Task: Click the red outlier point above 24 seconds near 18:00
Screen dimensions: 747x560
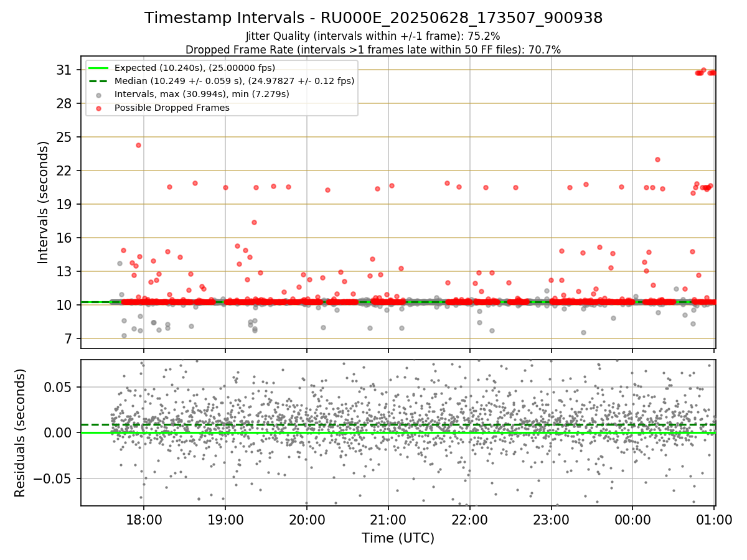Action: click(138, 145)
